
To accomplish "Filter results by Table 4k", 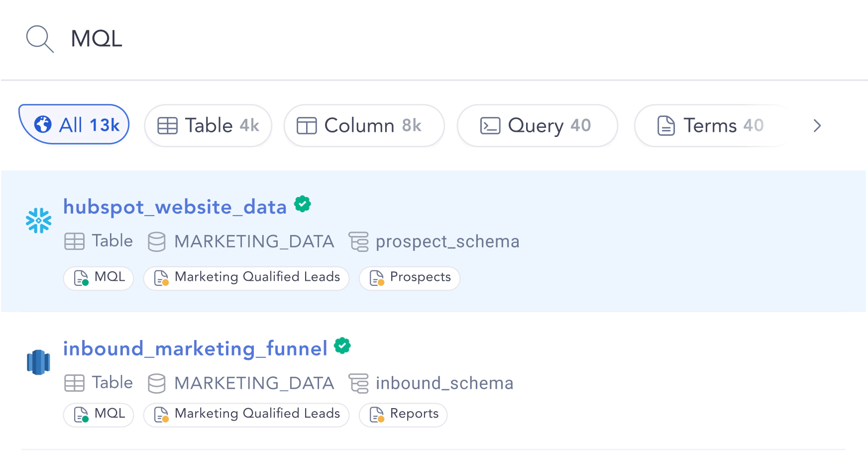I will (x=208, y=125).
